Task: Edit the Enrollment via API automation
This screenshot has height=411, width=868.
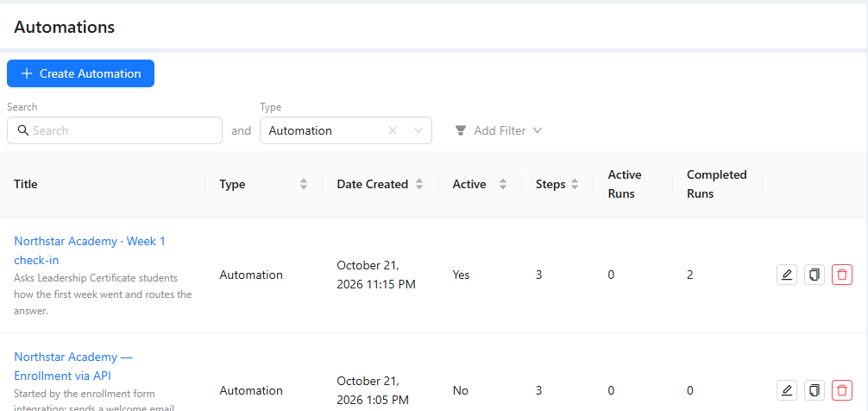Action: pos(787,390)
